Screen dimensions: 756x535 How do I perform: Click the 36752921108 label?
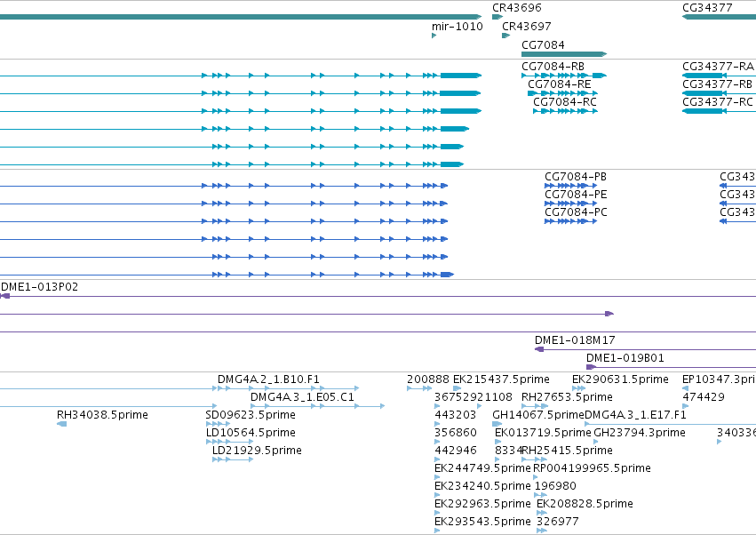[473, 397]
